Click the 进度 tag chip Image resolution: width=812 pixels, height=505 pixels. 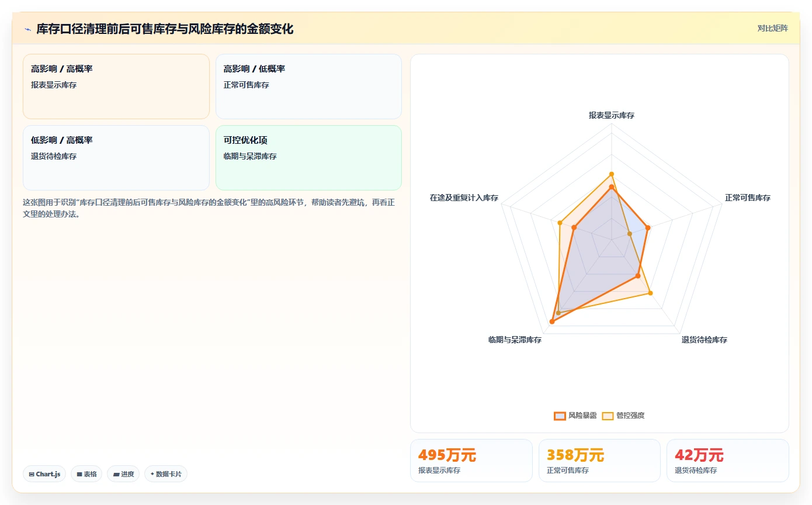(123, 474)
